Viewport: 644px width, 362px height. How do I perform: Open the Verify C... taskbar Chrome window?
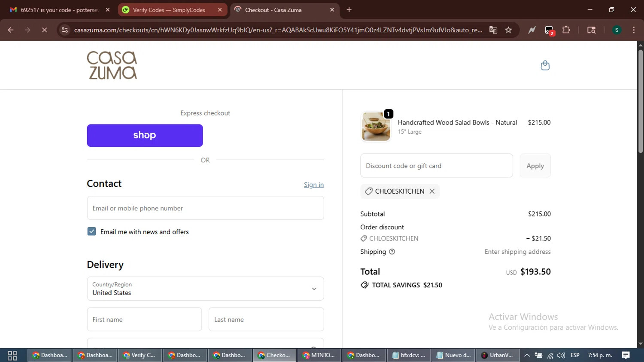point(140,356)
